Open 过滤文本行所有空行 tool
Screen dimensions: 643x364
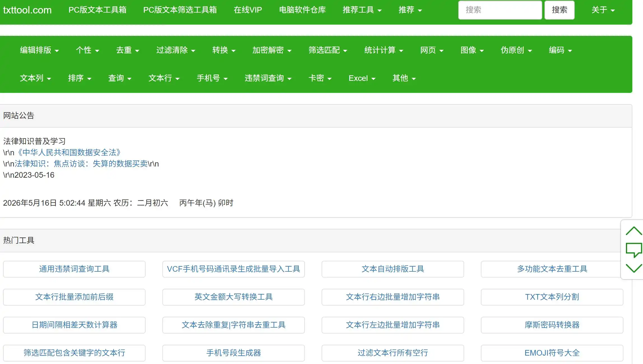tap(393, 353)
